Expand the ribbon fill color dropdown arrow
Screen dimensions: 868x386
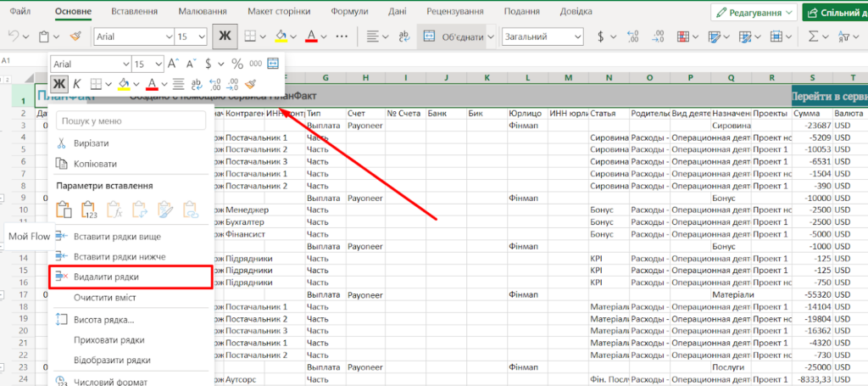coord(293,37)
